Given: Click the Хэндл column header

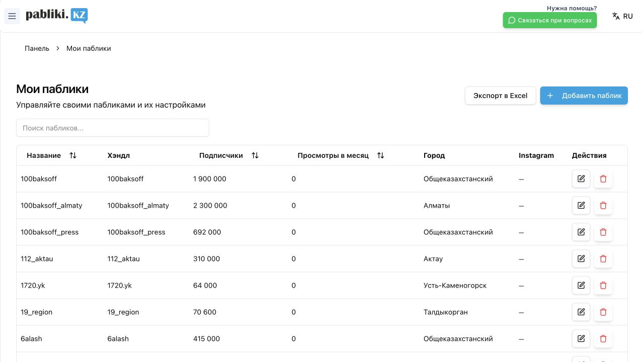Looking at the screenshot, I should tap(119, 155).
